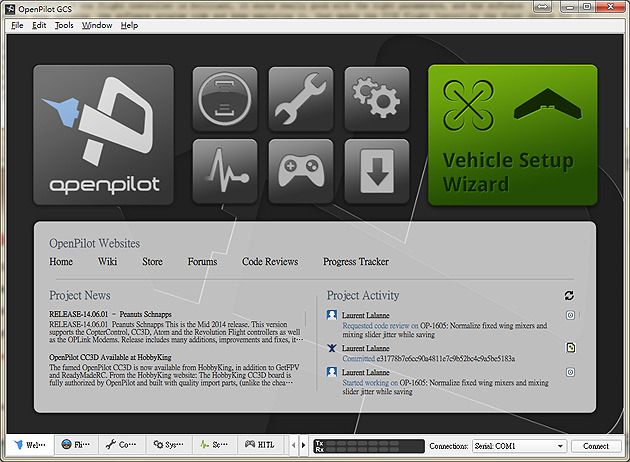Screen dimensions: 630x462
Task: Open the Store website link
Action: 152,262
